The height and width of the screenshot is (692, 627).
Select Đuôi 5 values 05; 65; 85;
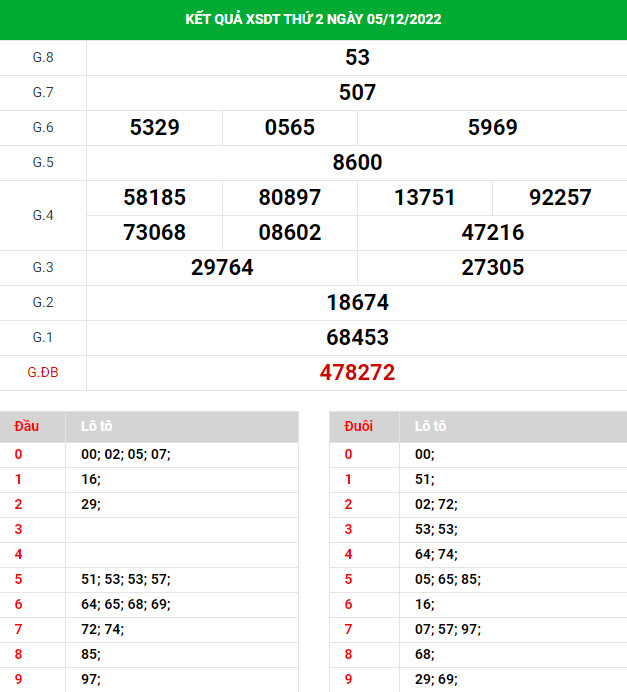pyautogui.click(x=448, y=579)
